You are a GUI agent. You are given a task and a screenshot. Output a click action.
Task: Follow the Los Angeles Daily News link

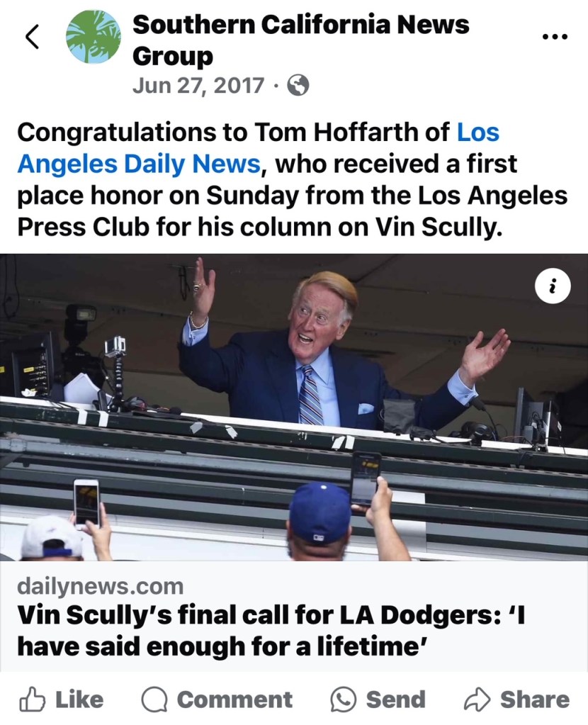140,164
